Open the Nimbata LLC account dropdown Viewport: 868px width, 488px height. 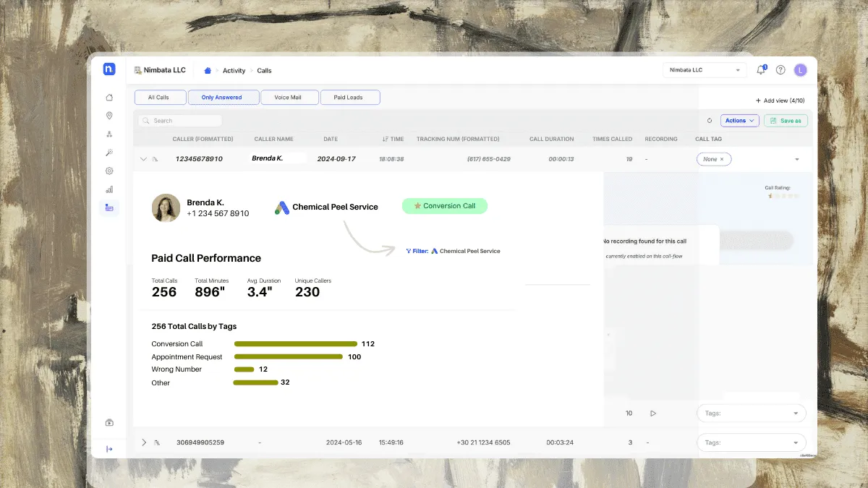click(705, 70)
